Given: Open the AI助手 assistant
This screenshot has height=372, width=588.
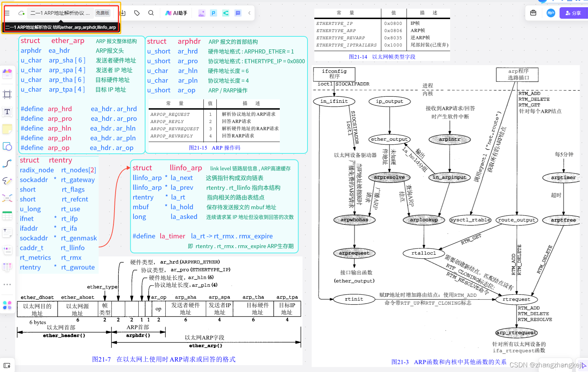Looking at the screenshot, I should [x=176, y=13].
